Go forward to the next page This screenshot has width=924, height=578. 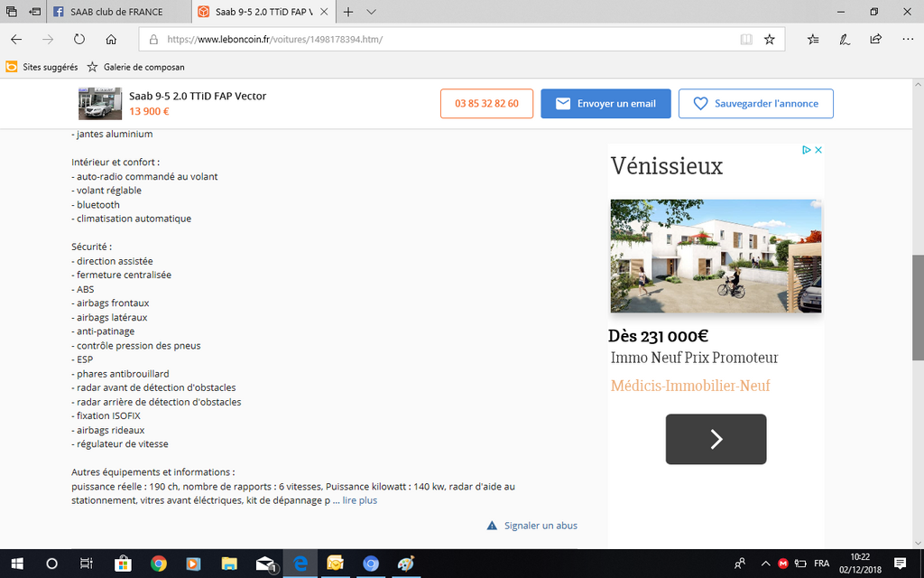coord(48,40)
